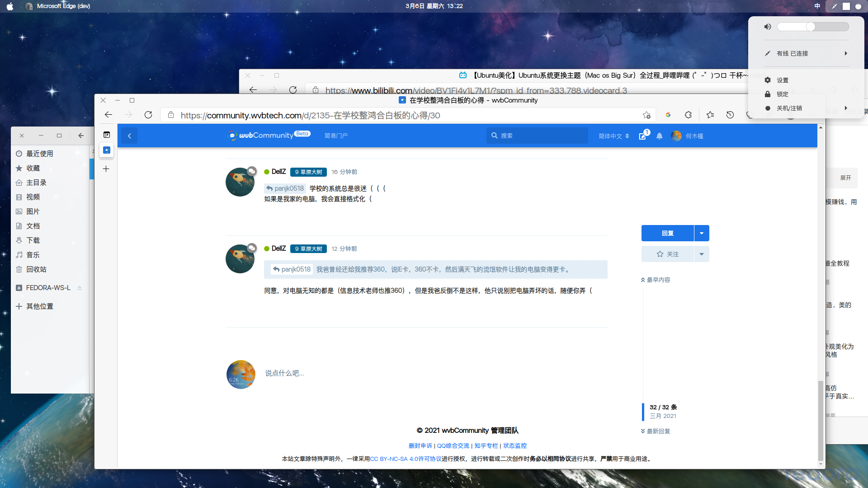
Task: Expand the 回复 reply dropdown arrow
Action: (x=702, y=233)
